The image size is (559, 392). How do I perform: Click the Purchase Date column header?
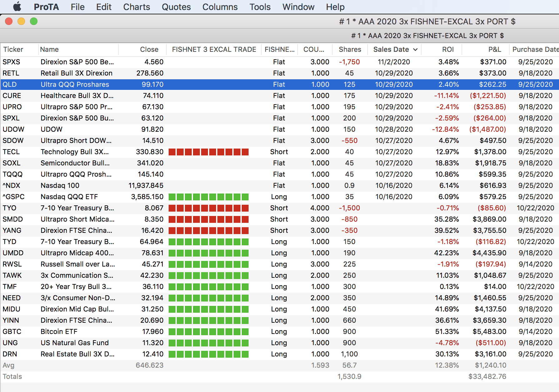535,49
